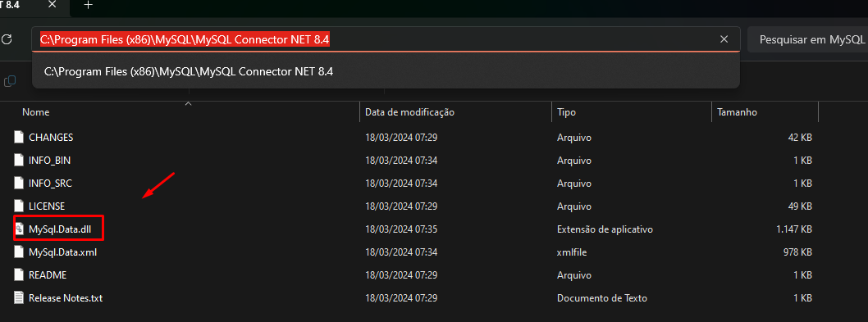Viewport: 868px width, 322px height.
Task: Select the INFO_SRC file name
Action: (50, 184)
